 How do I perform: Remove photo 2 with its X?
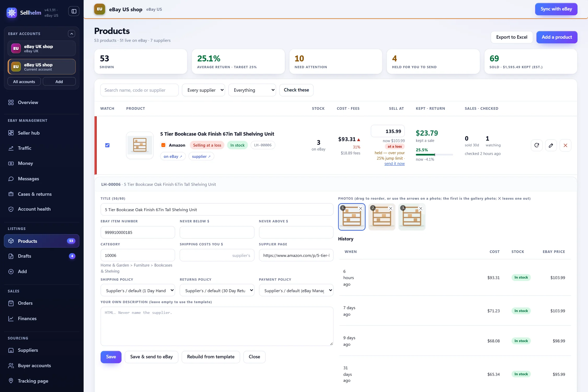[x=391, y=208]
